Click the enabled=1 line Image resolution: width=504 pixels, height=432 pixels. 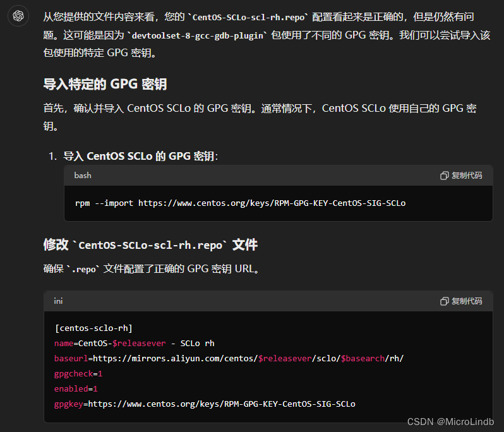click(x=76, y=389)
